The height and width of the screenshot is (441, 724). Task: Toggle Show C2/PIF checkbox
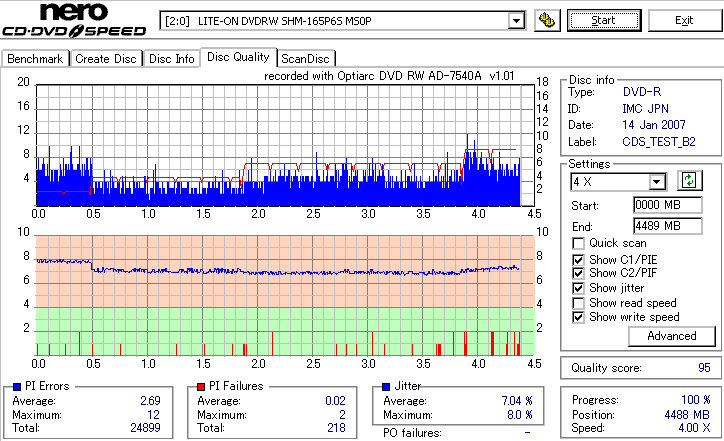[x=578, y=273]
